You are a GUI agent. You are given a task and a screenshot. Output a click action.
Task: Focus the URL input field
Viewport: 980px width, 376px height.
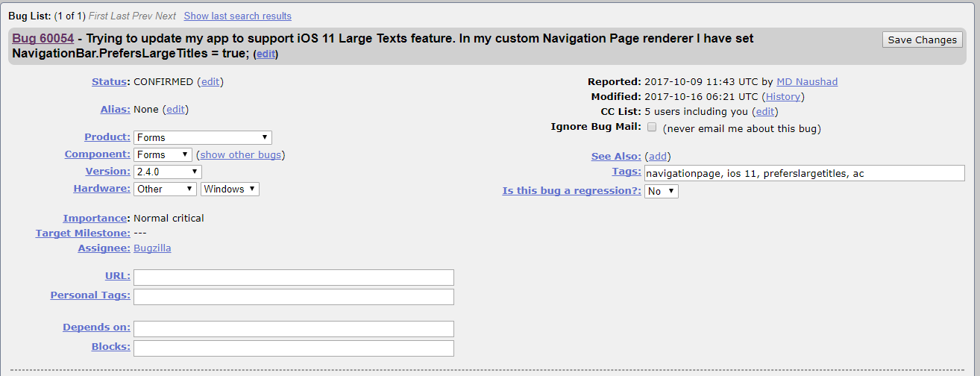[294, 278]
